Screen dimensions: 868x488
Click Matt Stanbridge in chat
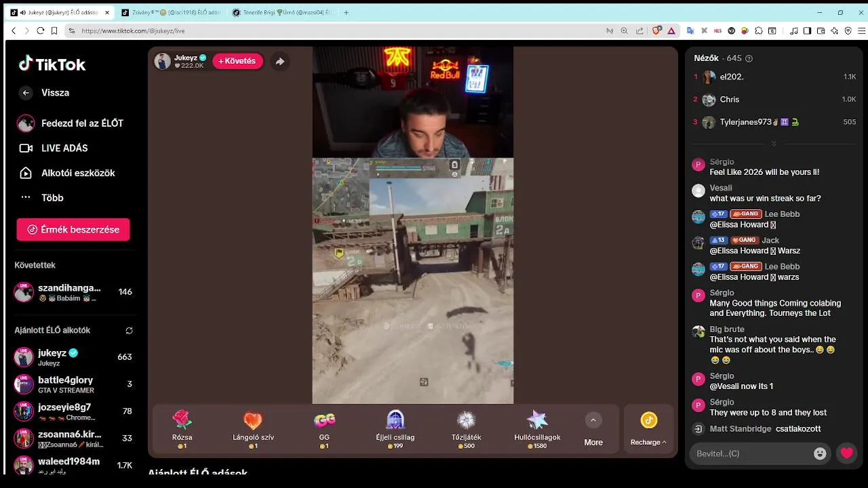pyautogui.click(x=741, y=429)
